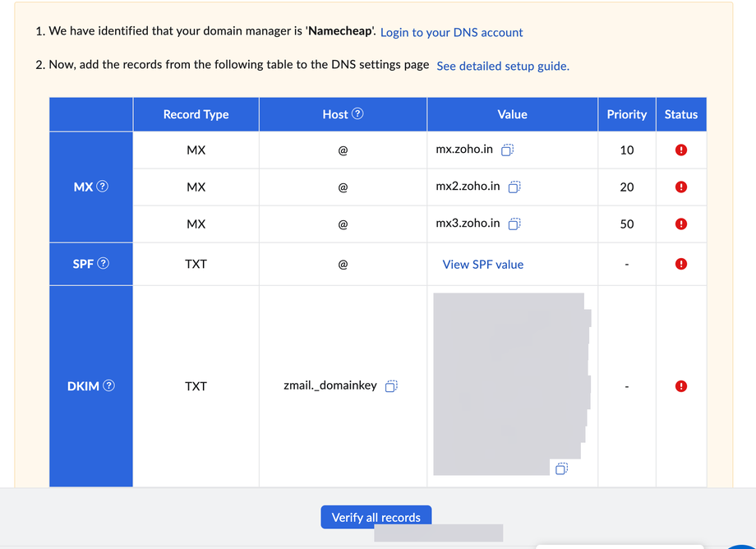The height and width of the screenshot is (549, 756).
Task: Copy the mx.zoho.in value
Action: coord(507,150)
